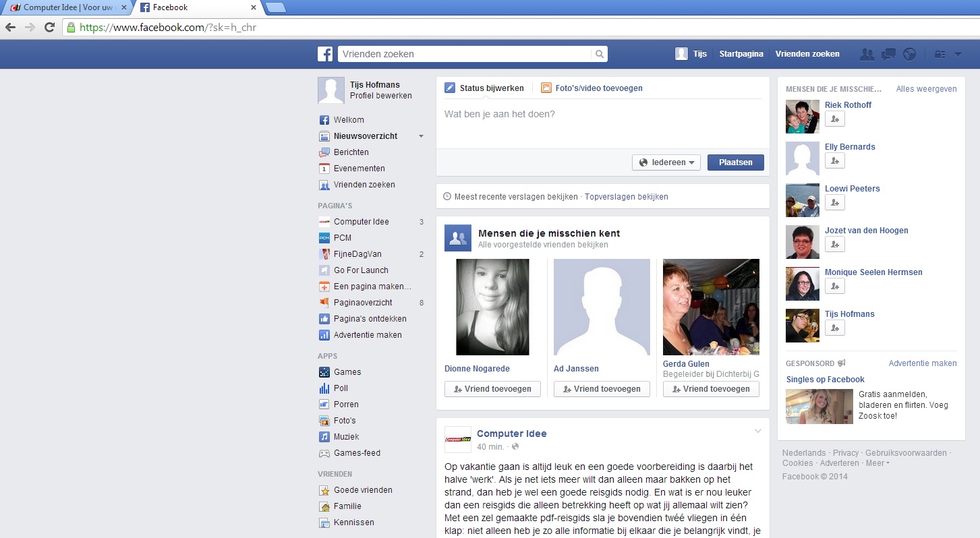980x538 pixels.
Task: Go back using browser back arrow
Action: (x=10, y=28)
